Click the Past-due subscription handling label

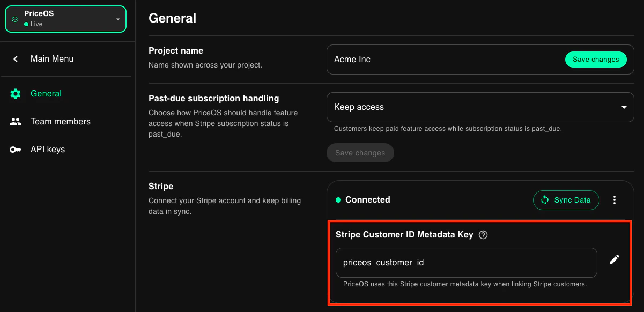click(214, 99)
